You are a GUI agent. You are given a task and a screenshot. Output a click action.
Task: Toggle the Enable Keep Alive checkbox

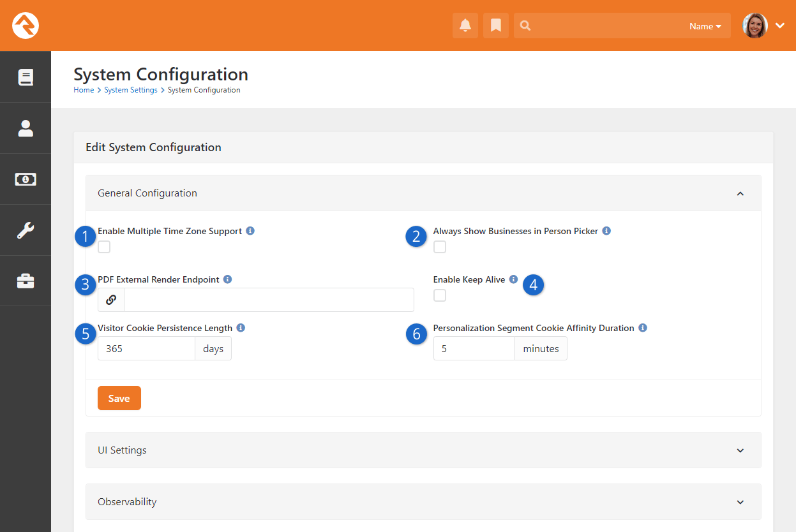(x=440, y=295)
